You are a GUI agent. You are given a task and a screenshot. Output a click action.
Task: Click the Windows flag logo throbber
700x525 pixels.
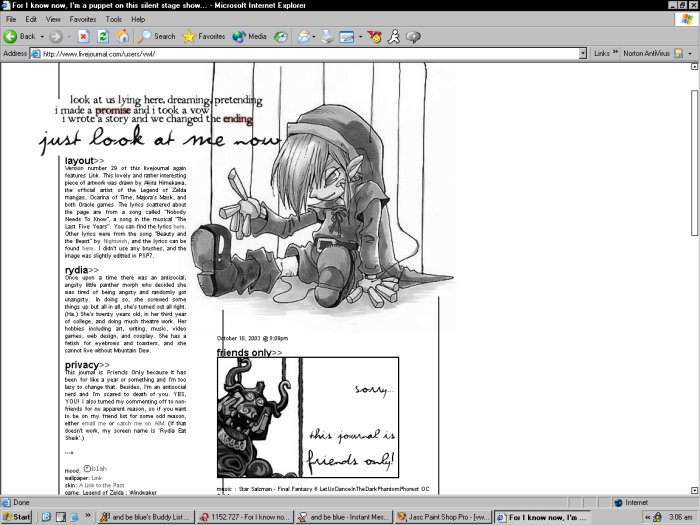point(686,20)
